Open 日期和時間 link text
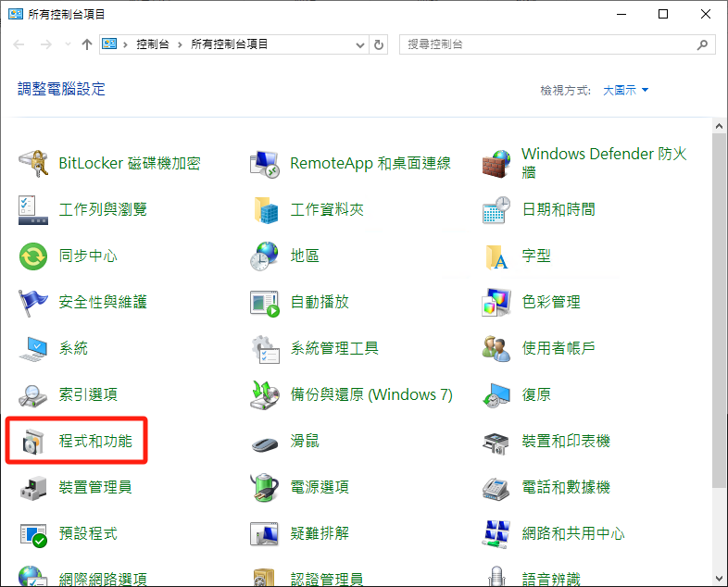Screen dimensions: 728x587 [x=559, y=210]
